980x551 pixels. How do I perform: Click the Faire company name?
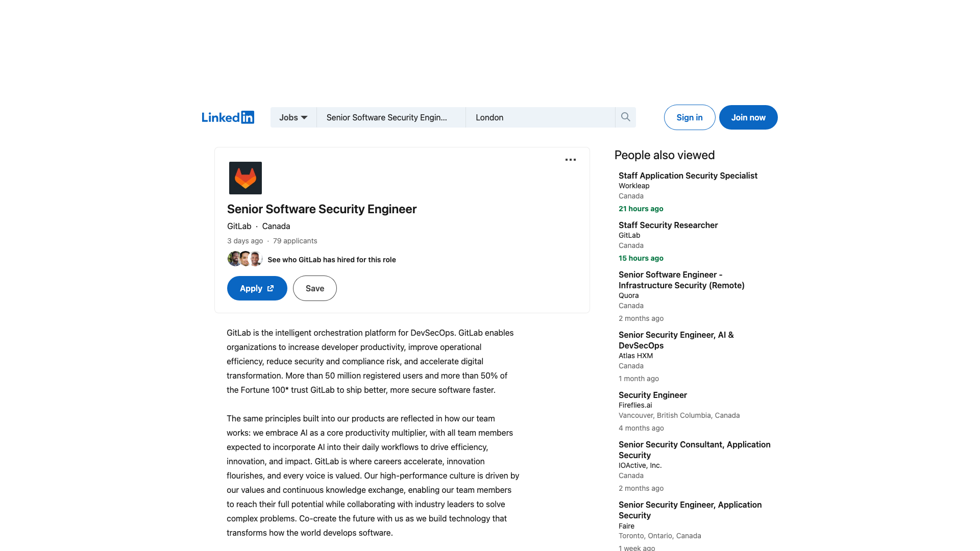click(627, 526)
